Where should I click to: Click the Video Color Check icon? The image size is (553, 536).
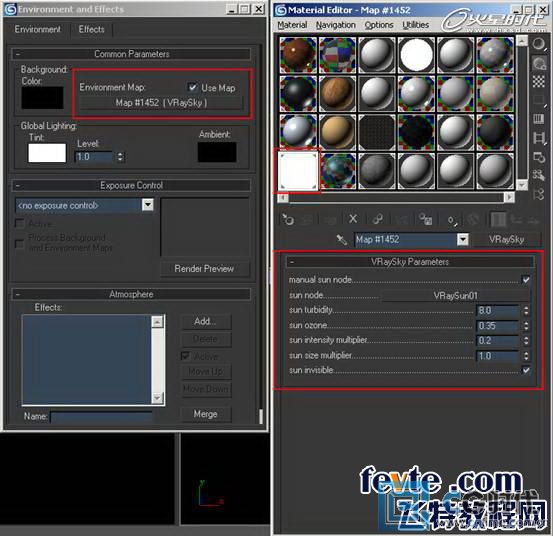[x=539, y=119]
